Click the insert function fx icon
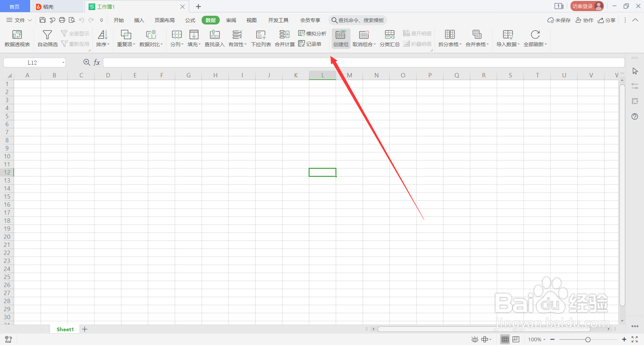The image size is (644, 345). [x=97, y=62]
